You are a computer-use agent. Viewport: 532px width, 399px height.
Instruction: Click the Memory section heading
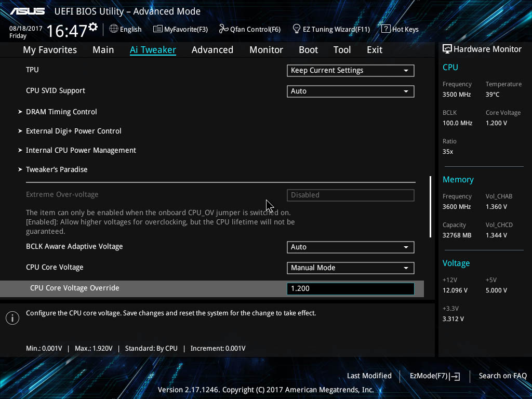458,179
